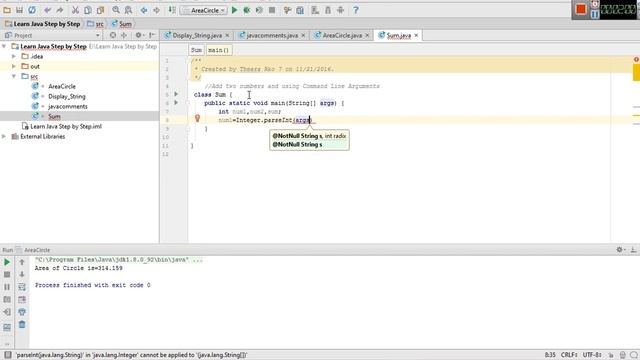Click the Collapse All icon in Project panel
Viewport: 640px width, 360px height.
click(124, 36)
